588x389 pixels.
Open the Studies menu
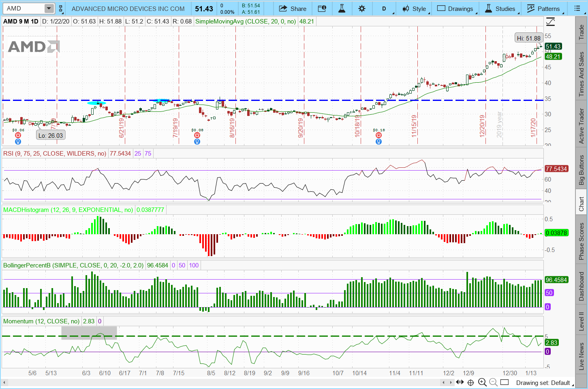coord(500,9)
